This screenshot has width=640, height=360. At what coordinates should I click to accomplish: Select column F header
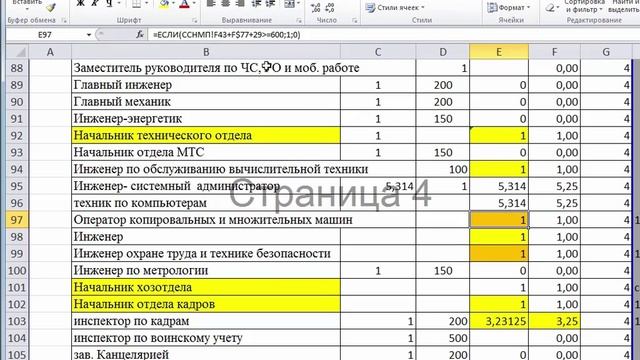click(x=554, y=52)
